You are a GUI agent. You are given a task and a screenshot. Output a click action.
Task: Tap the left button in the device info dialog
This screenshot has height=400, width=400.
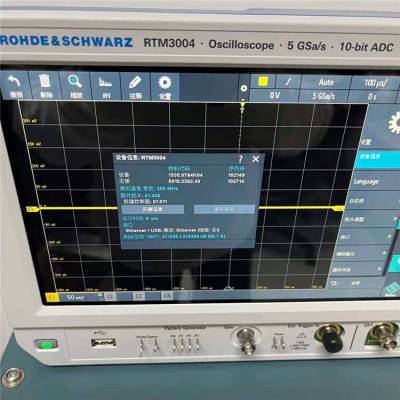coord(153,209)
